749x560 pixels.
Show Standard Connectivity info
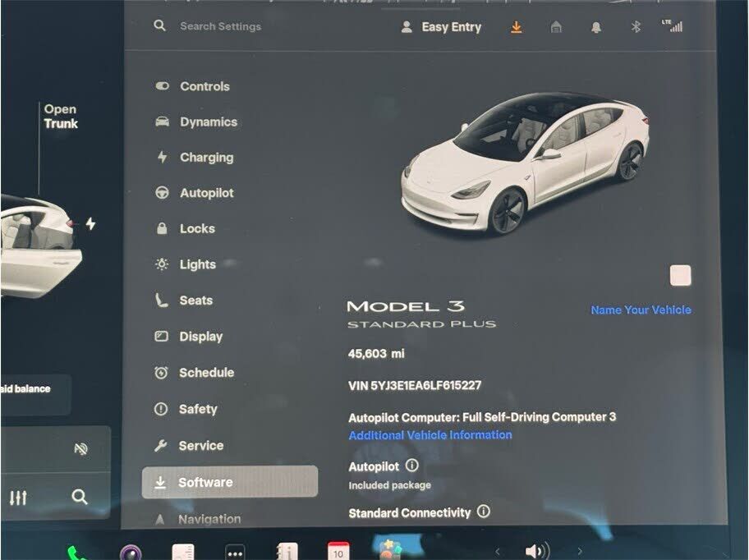484,512
